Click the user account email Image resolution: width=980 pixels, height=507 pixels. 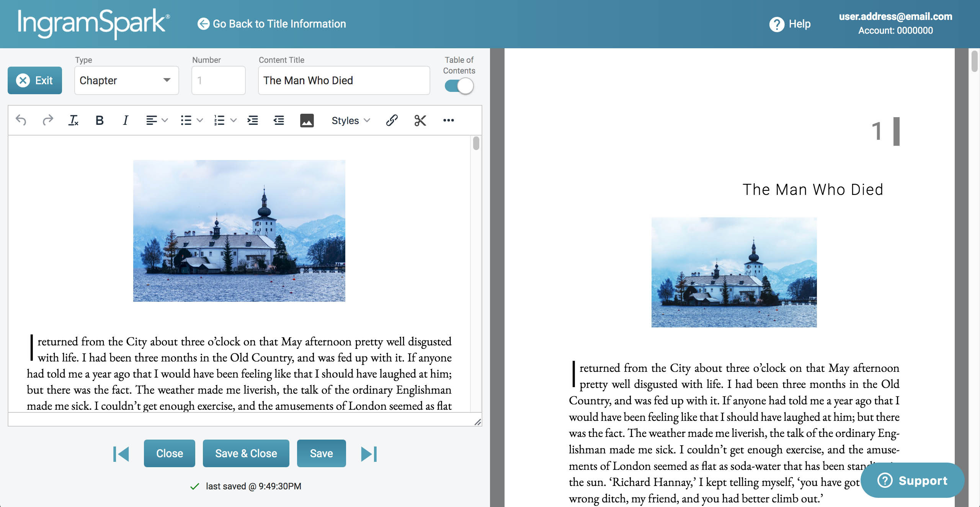[895, 16]
